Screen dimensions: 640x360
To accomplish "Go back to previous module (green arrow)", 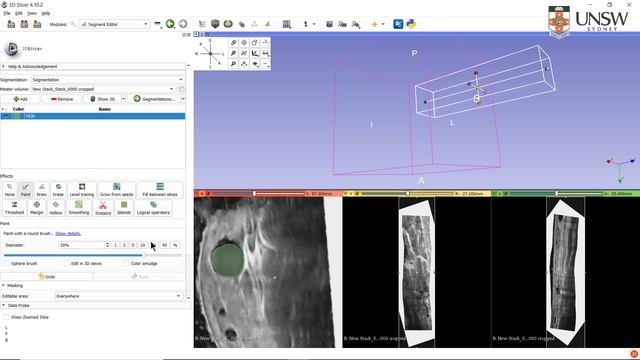I will coord(170,24).
